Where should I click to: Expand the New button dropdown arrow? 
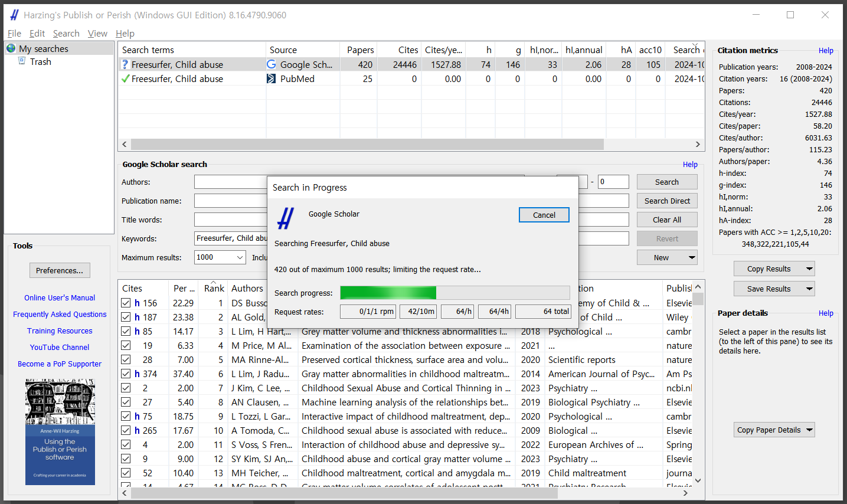(692, 257)
